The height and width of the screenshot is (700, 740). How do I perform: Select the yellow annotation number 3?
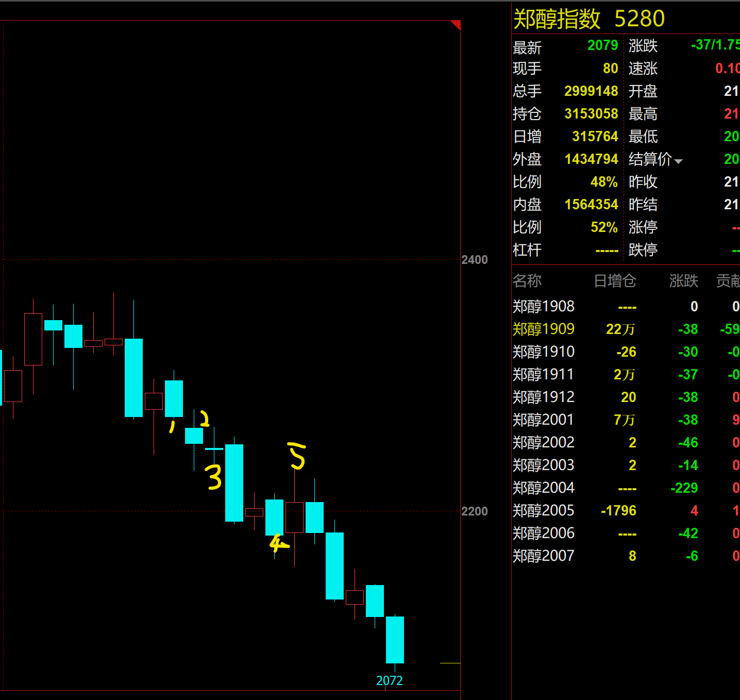[x=214, y=477]
